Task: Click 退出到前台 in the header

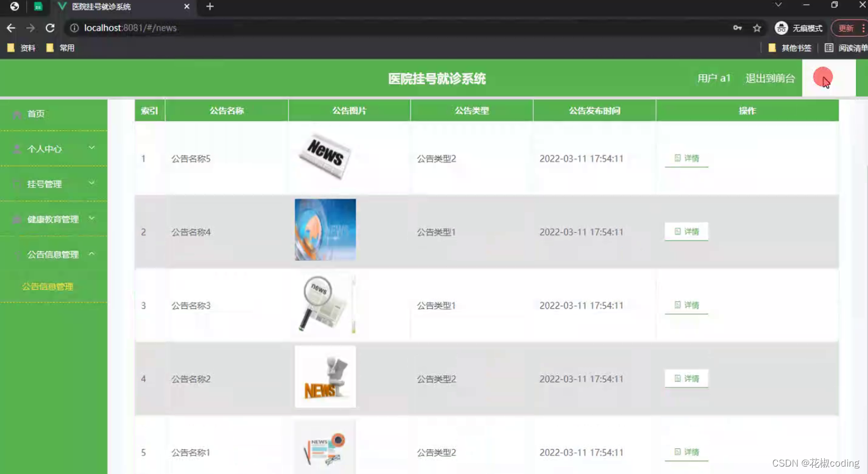Action: [770, 78]
